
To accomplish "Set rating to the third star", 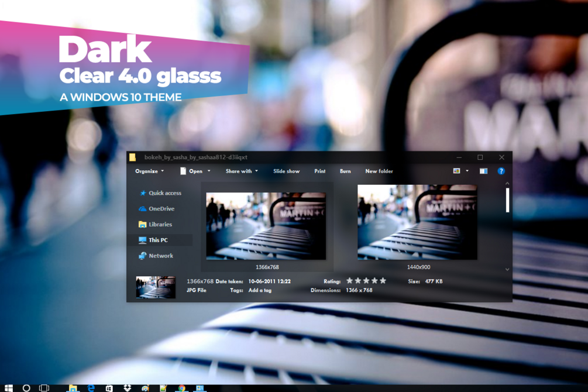I will (366, 281).
